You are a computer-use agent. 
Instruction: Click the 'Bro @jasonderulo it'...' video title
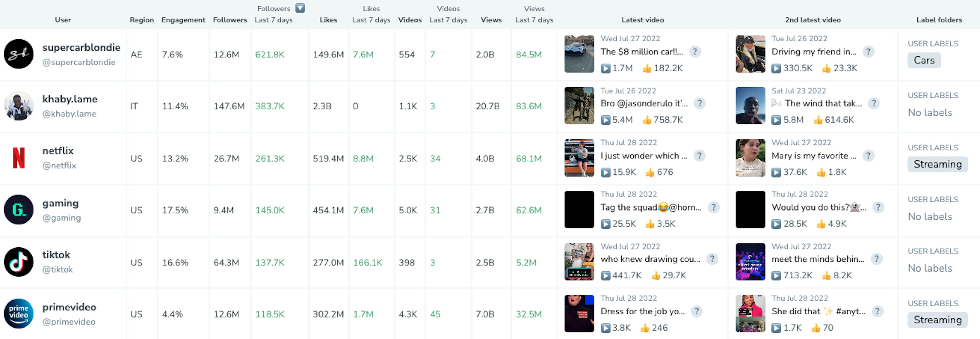pos(644,103)
